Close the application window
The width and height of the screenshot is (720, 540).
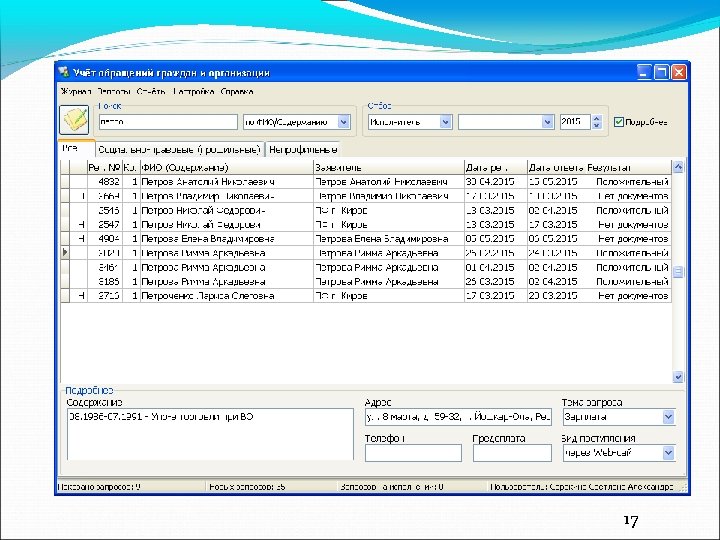(679, 72)
